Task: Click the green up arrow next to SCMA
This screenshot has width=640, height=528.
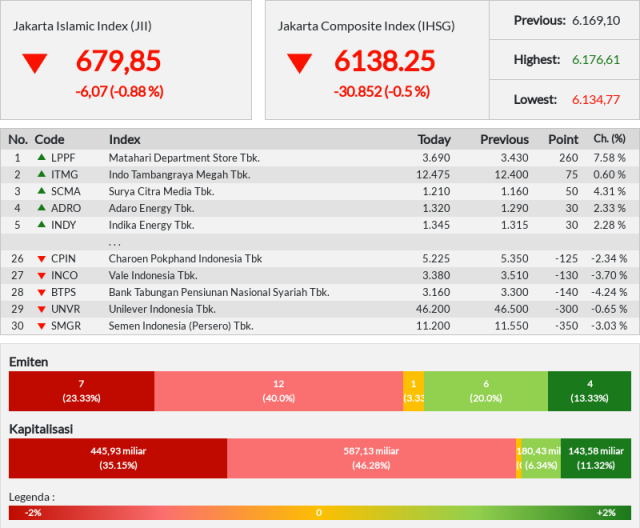Action: (41, 191)
